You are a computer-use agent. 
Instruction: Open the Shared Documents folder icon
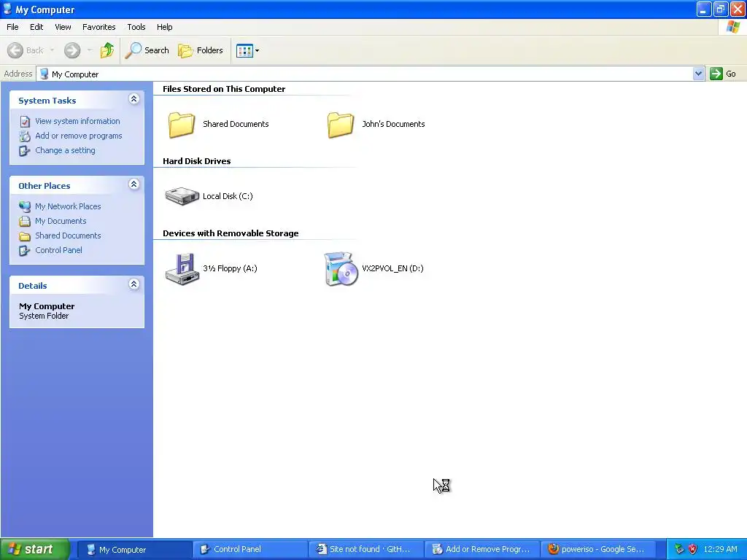pyautogui.click(x=182, y=125)
